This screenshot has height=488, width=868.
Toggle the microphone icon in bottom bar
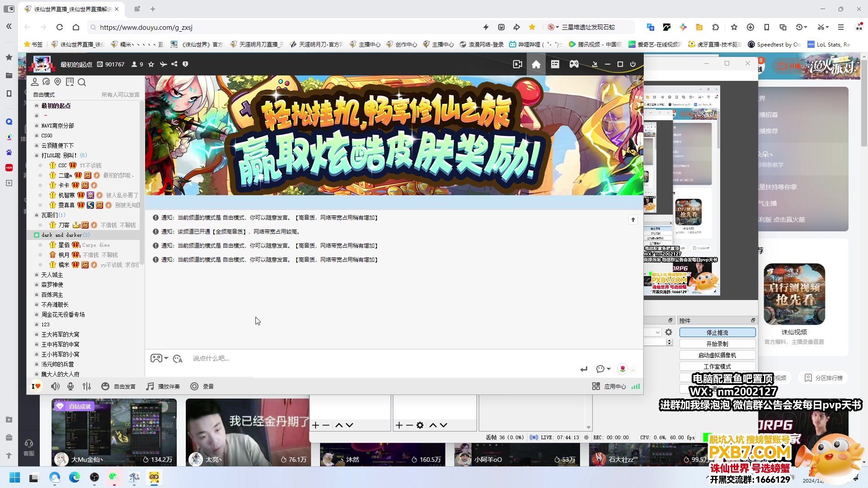tap(71, 386)
